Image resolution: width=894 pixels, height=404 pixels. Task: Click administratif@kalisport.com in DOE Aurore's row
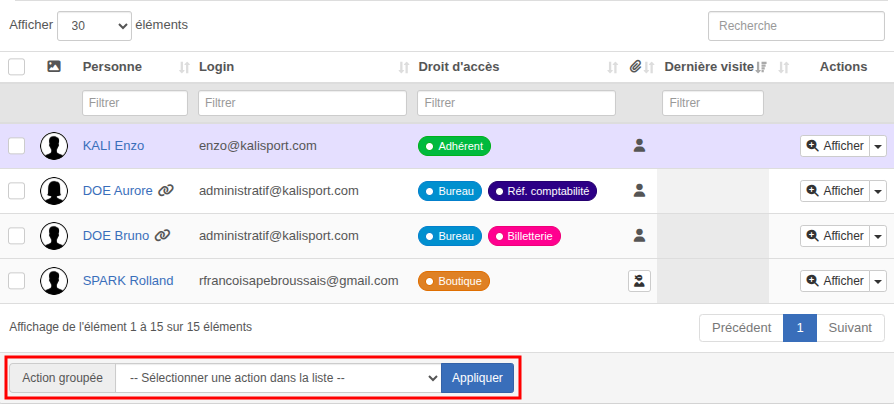click(x=279, y=191)
